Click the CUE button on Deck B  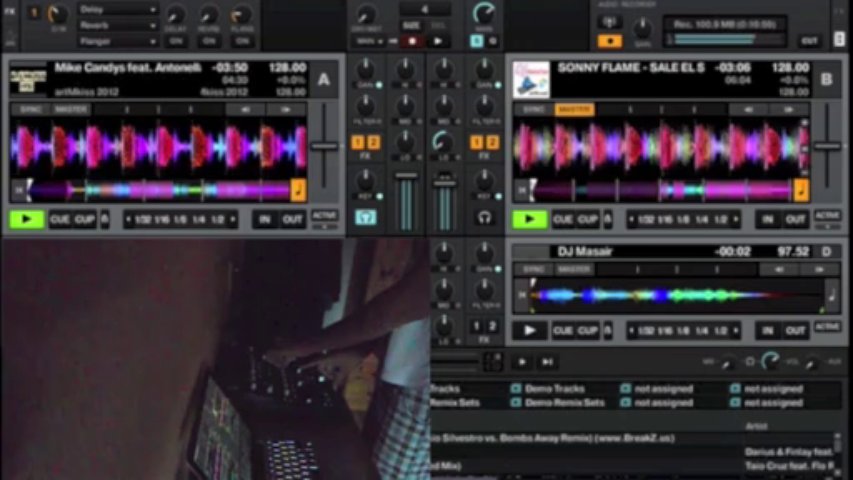[x=562, y=219]
